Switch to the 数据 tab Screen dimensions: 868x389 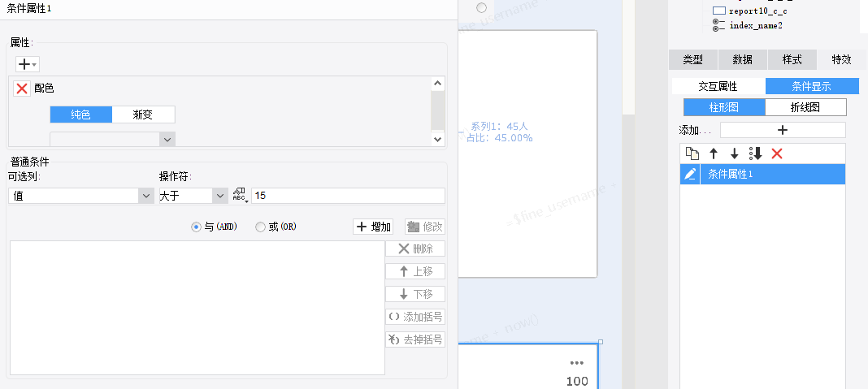coord(743,60)
